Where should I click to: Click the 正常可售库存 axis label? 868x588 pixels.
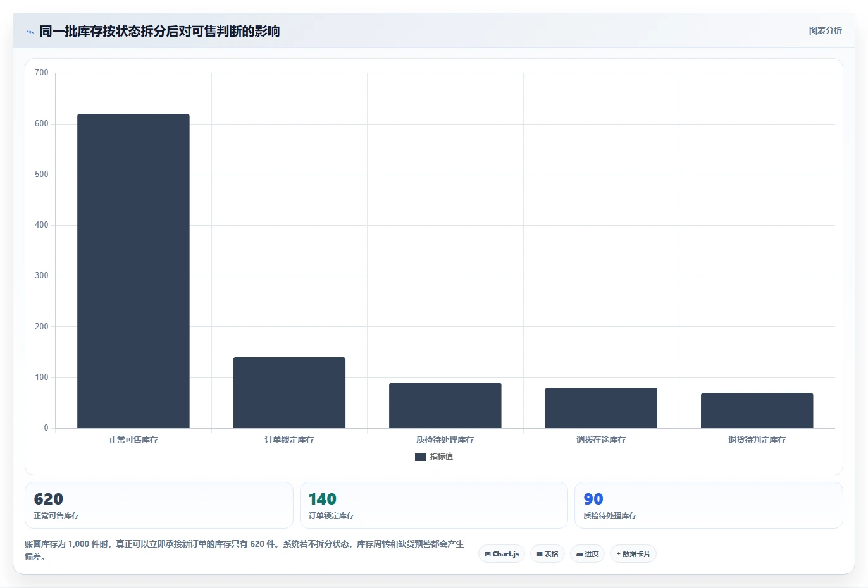(x=133, y=439)
